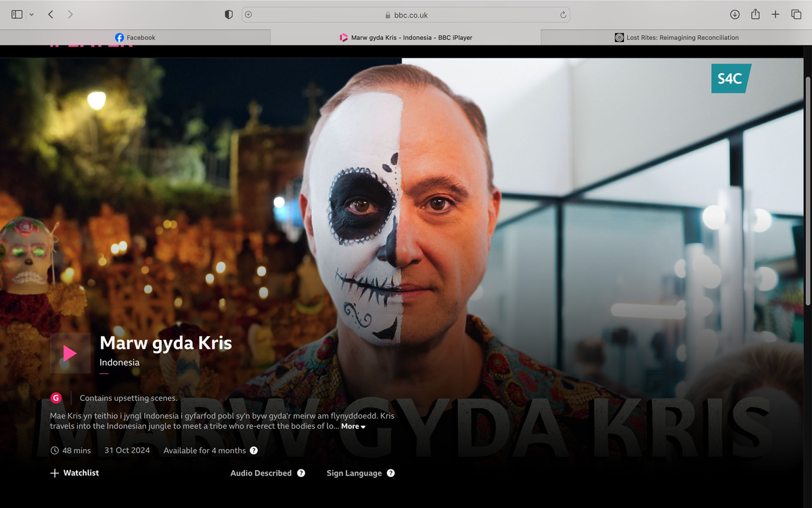This screenshot has width=812, height=508.
Task: Click the iPlayer logo at page top
Action: coord(91,46)
